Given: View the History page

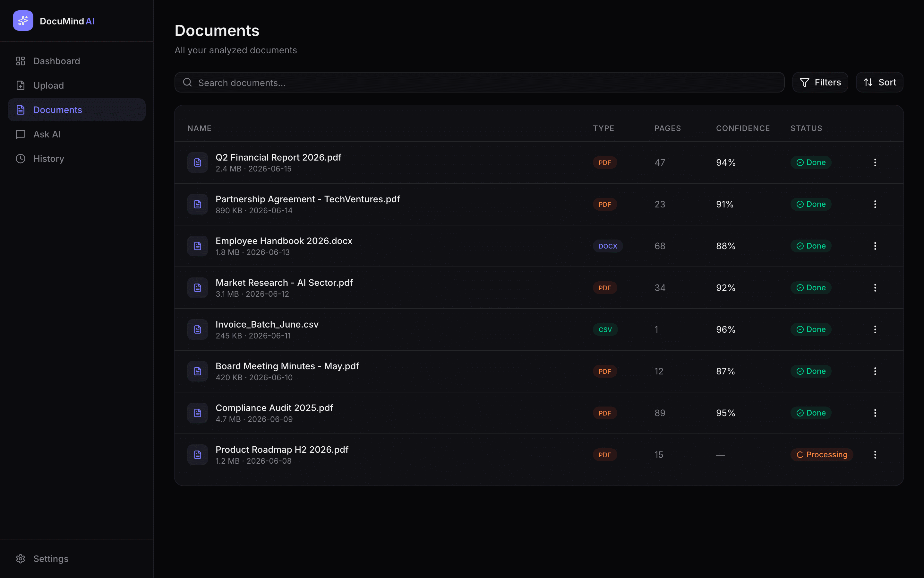Looking at the screenshot, I should coord(77,159).
